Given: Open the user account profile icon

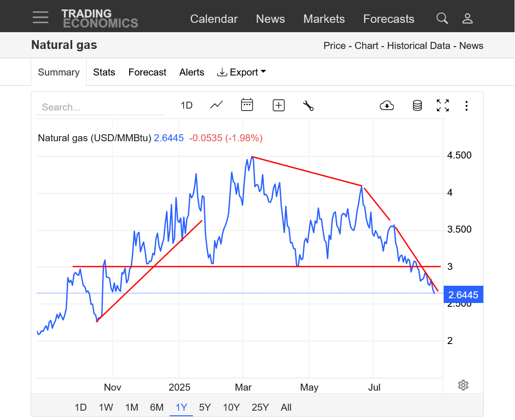Looking at the screenshot, I should 467,18.
